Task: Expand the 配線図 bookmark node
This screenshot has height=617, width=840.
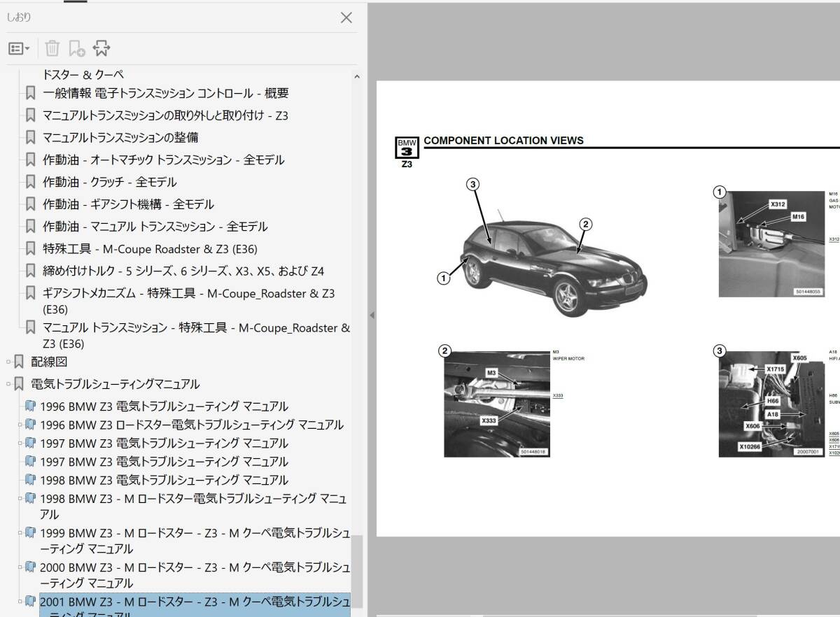Action: click(8, 362)
